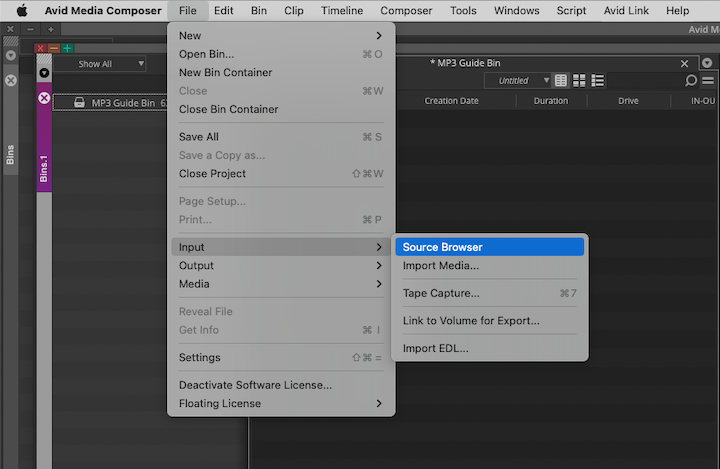This screenshot has width=720, height=469.
Task: Open the Help menu
Action: coord(677,10)
